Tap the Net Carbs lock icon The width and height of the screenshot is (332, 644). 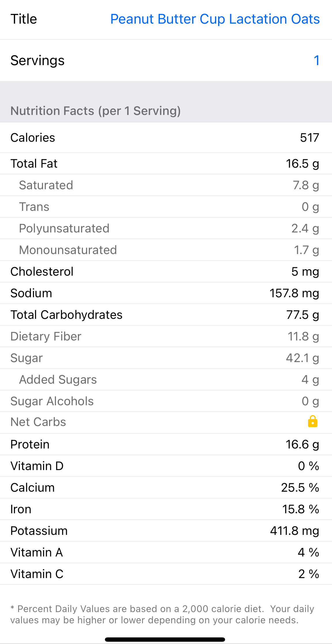pyautogui.click(x=312, y=422)
